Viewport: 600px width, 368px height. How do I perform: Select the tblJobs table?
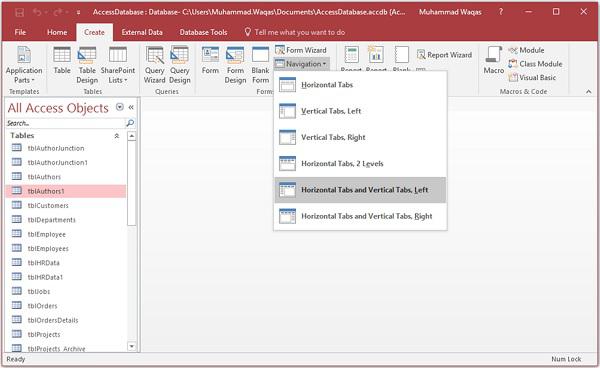[66, 291]
